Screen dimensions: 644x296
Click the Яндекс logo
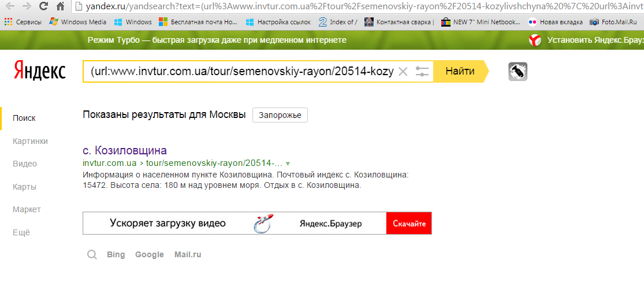click(39, 71)
